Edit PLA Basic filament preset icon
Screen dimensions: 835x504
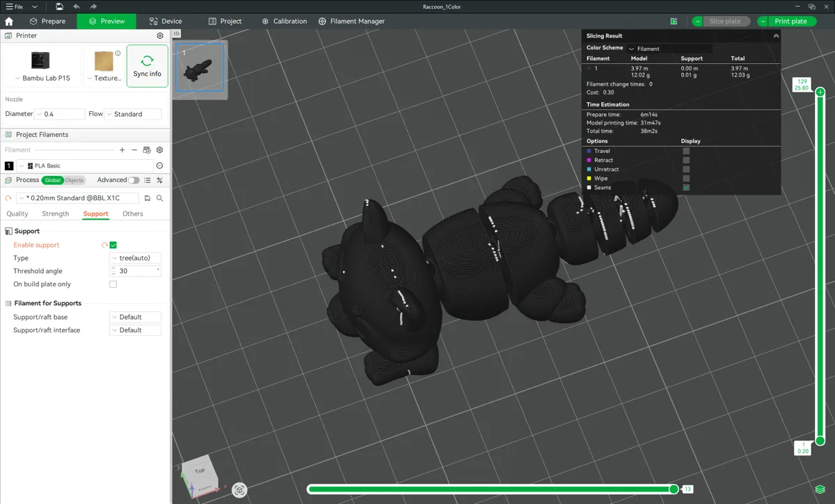click(x=159, y=165)
